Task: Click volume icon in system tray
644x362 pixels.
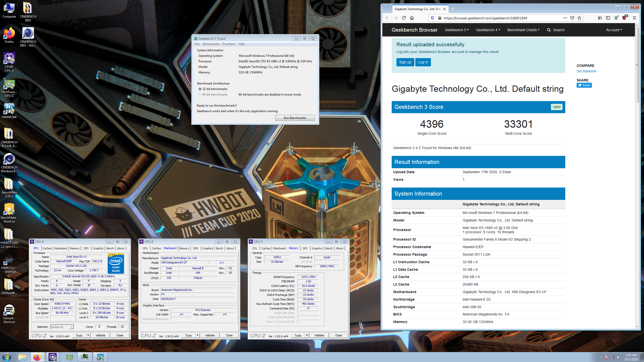Action: [619, 357]
